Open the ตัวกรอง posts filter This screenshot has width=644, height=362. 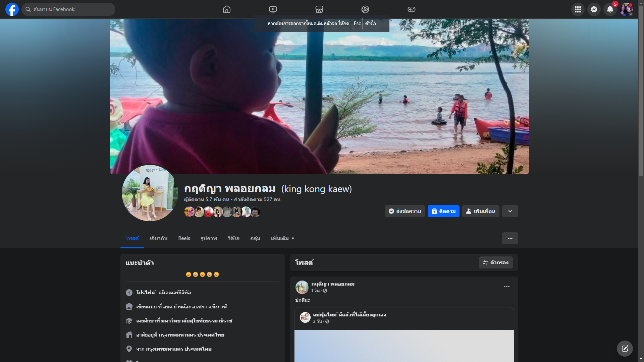coord(495,262)
